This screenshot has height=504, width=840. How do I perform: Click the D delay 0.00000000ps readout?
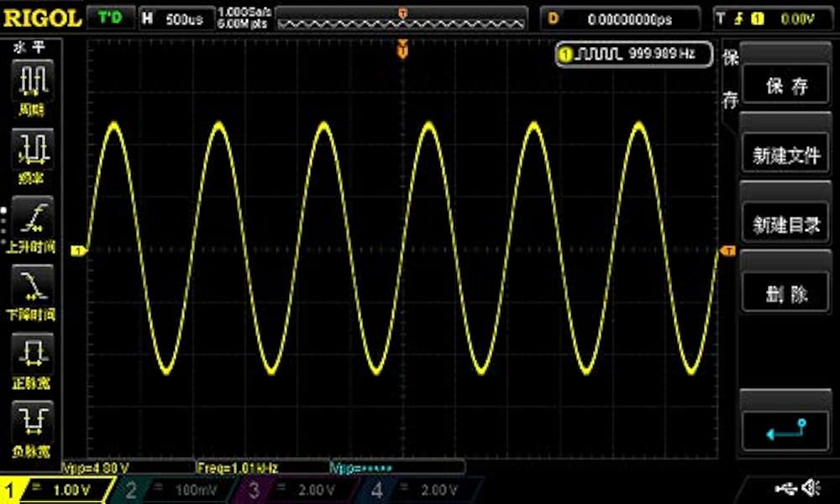[620, 18]
